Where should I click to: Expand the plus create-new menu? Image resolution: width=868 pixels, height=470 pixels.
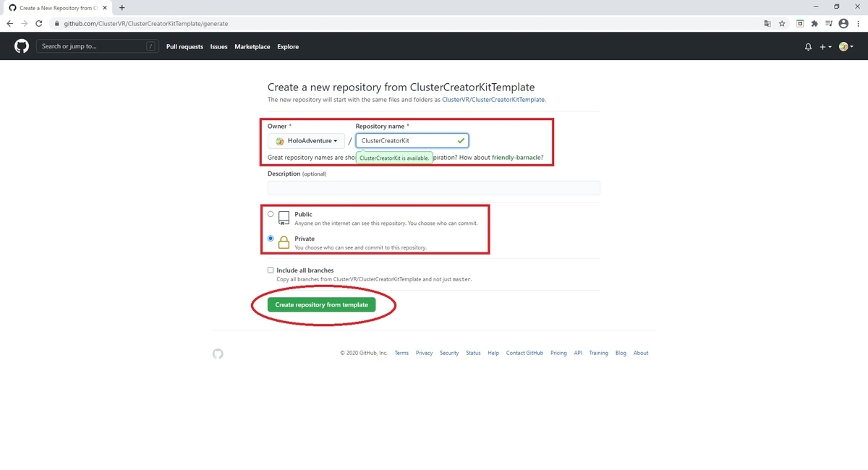click(x=825, y=47)
